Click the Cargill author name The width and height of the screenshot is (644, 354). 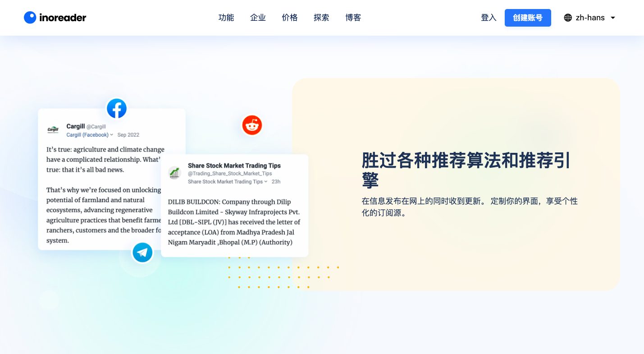coord(76,126)
